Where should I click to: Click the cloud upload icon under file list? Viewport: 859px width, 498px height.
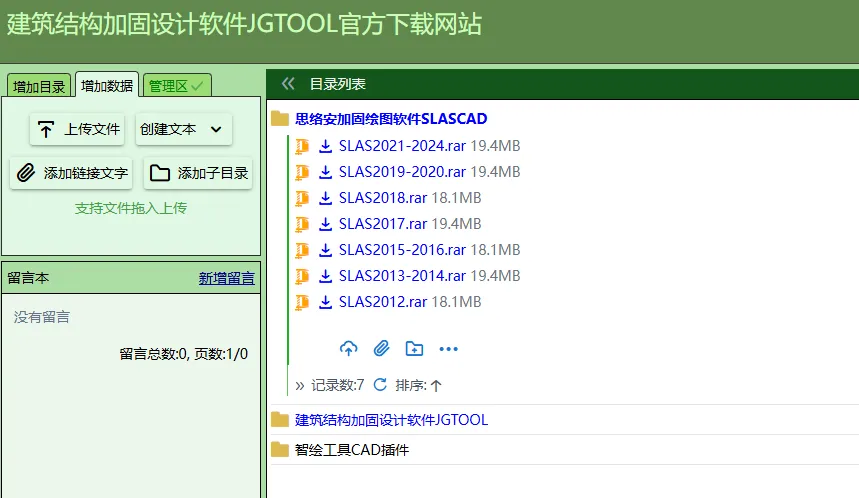(x=348, y=348)
